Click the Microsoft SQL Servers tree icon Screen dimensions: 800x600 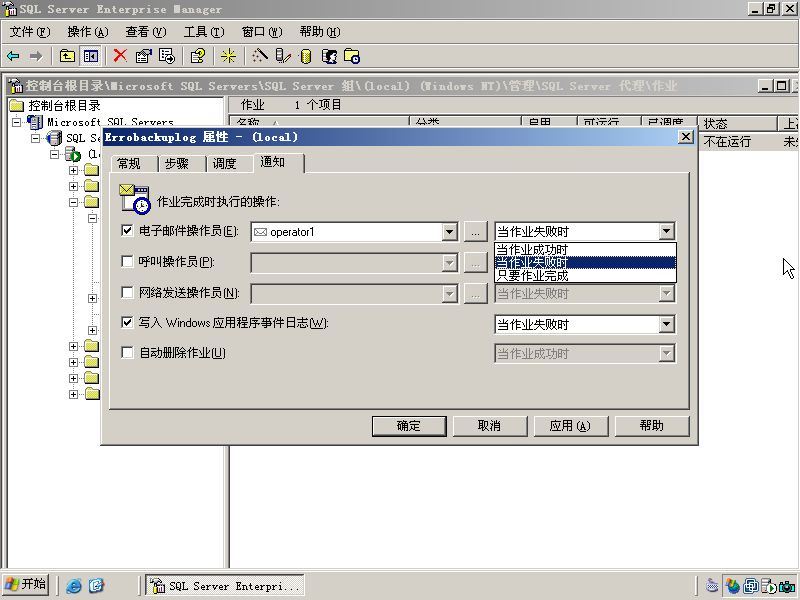pyautogui.click(x=35, y=122)
